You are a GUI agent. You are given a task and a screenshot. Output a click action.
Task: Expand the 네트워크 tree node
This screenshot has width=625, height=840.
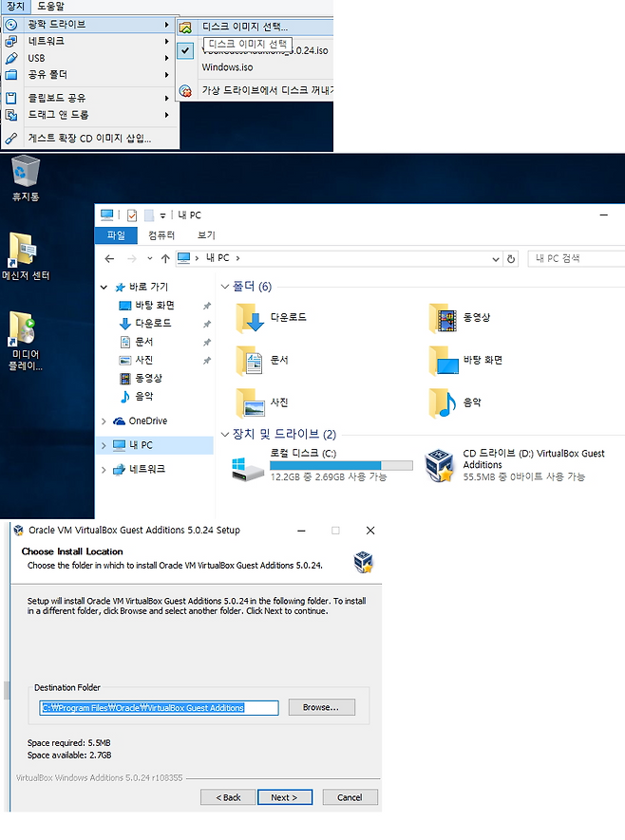pos(104,470)
